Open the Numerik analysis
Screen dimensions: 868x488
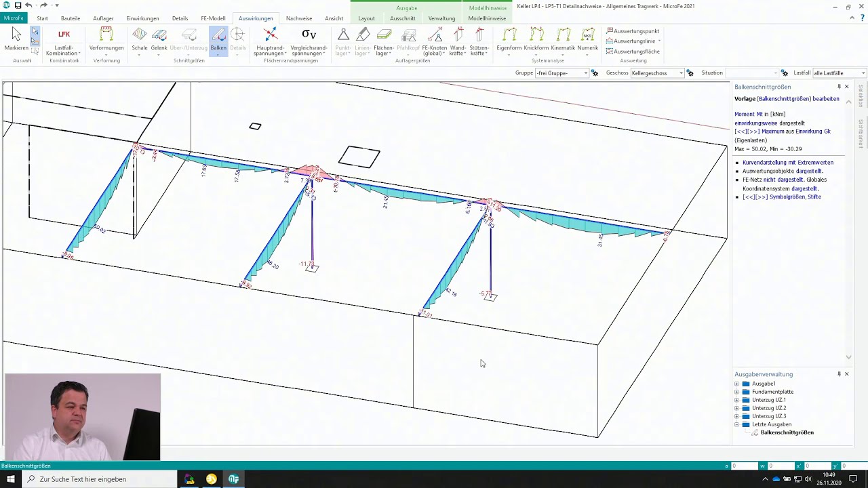pos(588,40)
